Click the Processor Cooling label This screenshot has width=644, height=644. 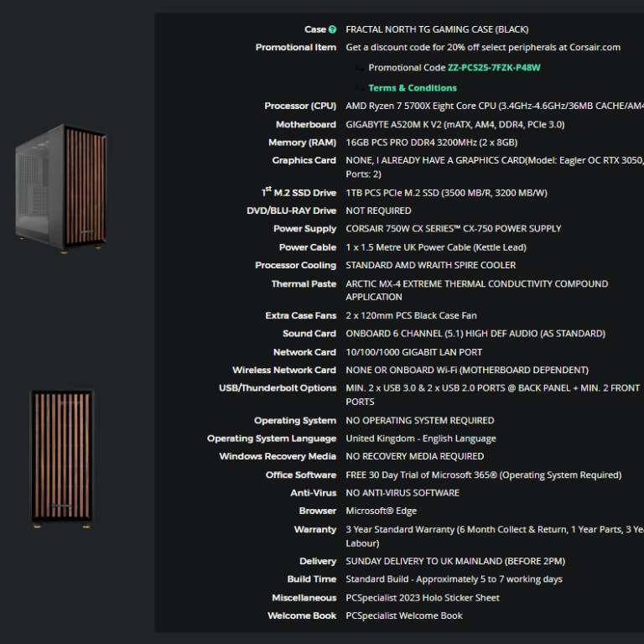pos(296,265)
